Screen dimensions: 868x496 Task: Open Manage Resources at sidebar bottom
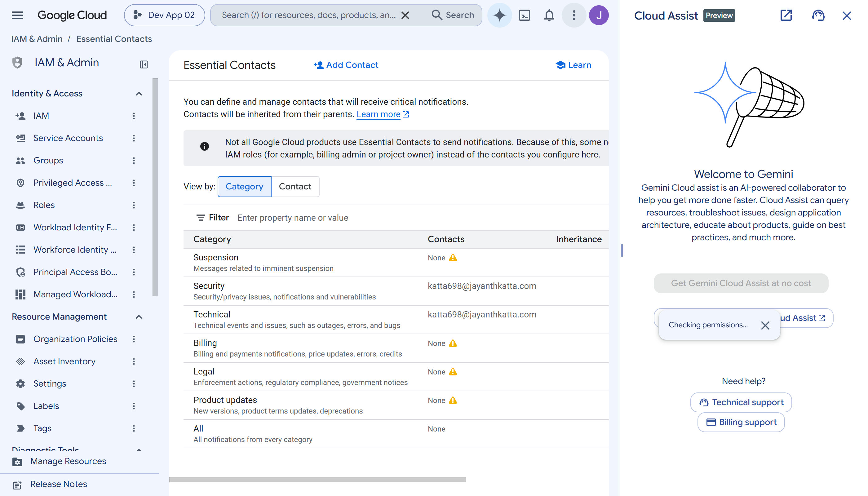click(x=68, y=461)
